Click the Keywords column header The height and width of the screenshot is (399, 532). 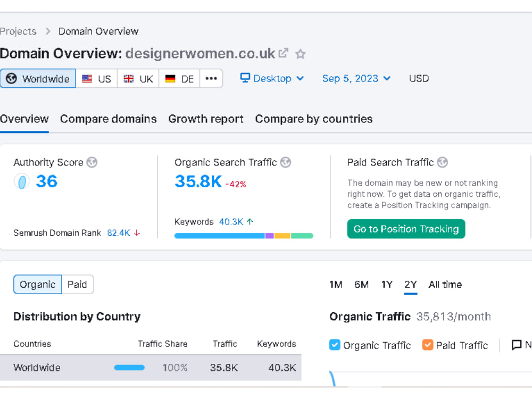(x=277, y=344)
